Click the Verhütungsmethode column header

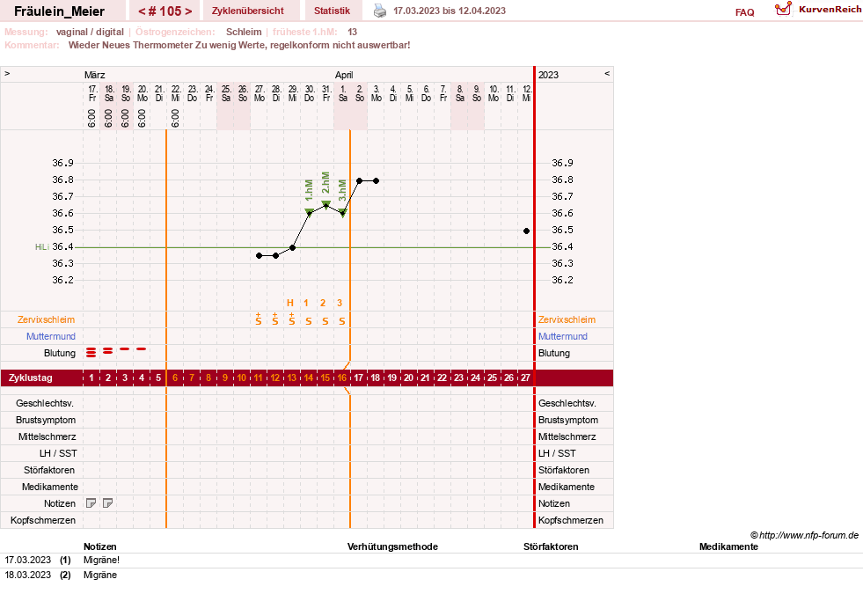392,546
